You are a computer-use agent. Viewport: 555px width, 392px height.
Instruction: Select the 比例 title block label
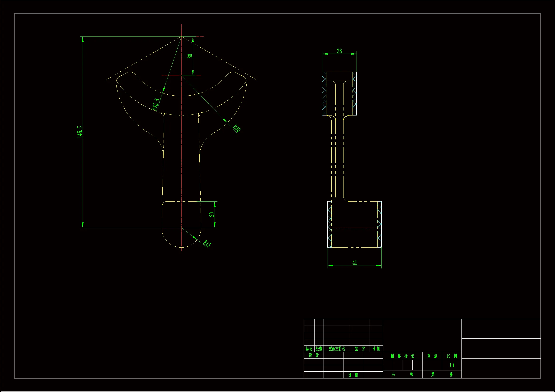452,356
